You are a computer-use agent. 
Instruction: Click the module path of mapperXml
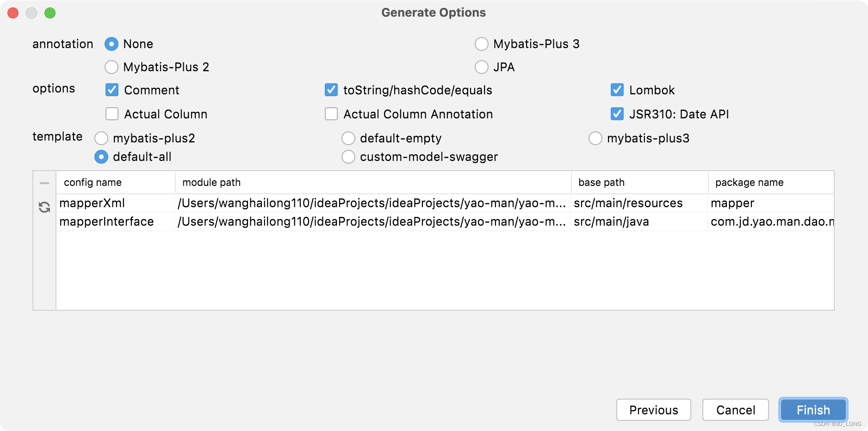372,203
